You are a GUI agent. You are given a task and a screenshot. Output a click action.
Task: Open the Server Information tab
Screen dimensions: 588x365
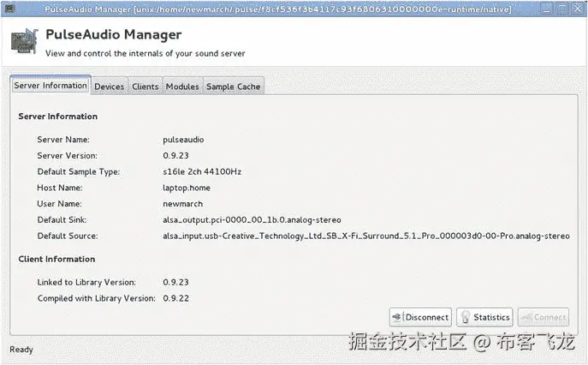pyautogui.click(x=50, y=86)
